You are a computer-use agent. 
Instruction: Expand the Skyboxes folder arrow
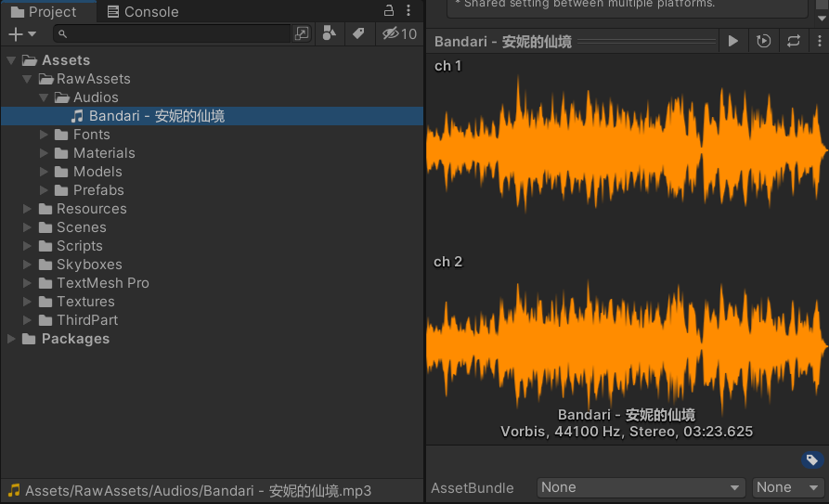point(28,265)
